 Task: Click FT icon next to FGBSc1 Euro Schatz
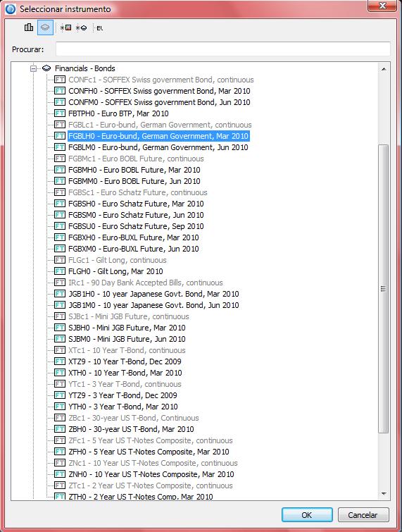(60, 192)
